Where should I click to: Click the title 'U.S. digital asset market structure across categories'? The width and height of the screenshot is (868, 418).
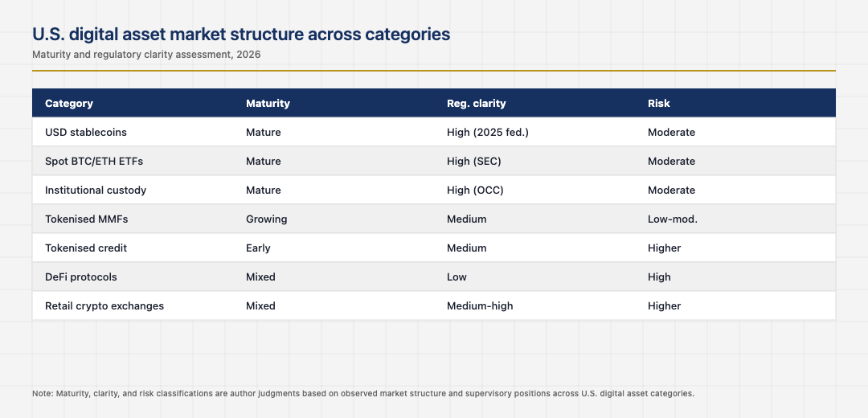pos(241,35)
